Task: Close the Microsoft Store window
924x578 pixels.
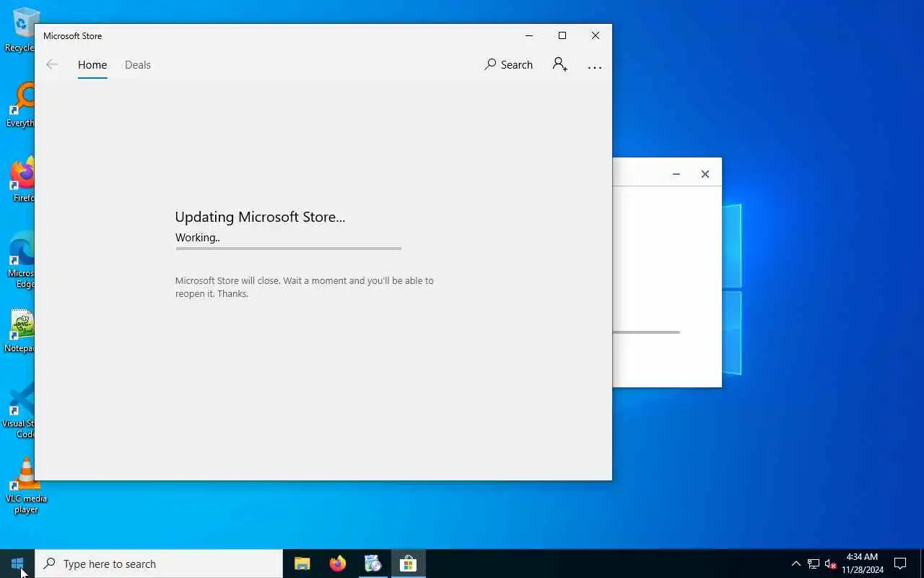Action: tap(596, 35)
